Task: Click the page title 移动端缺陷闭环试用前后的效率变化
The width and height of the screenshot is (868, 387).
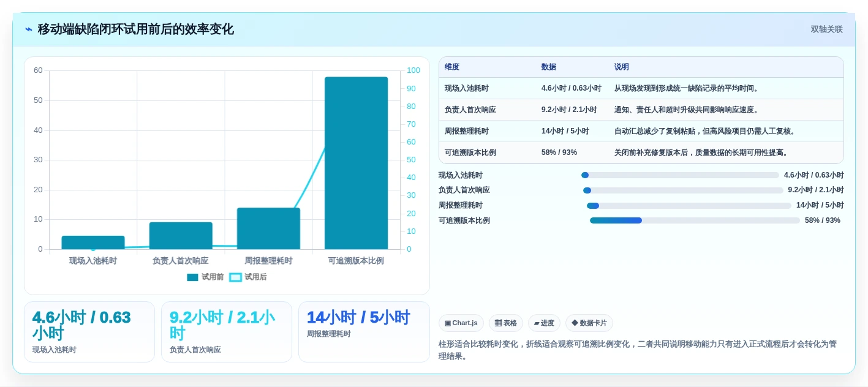Action: click(x=136, y=29)
